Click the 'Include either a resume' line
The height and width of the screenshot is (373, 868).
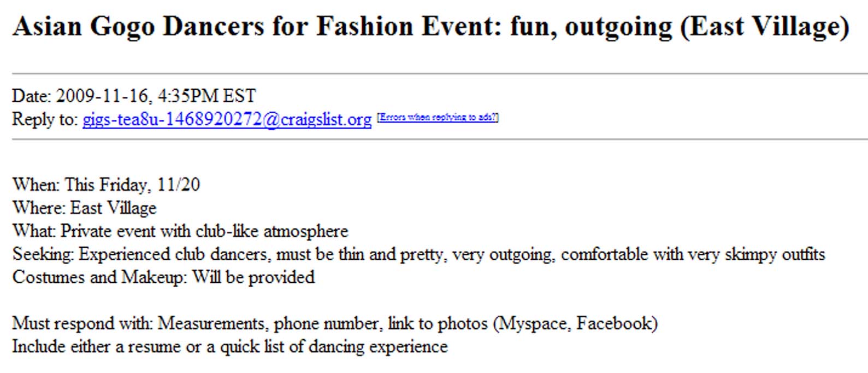(229, 347)
